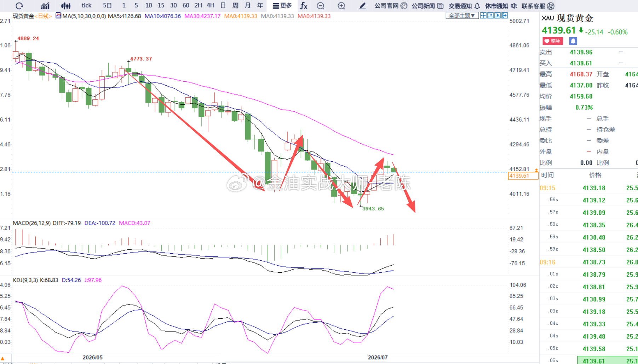This screenshot has height=364, width=638.
Task: Open the 联系客服 contact support
Action: click(x=538, y=6)
